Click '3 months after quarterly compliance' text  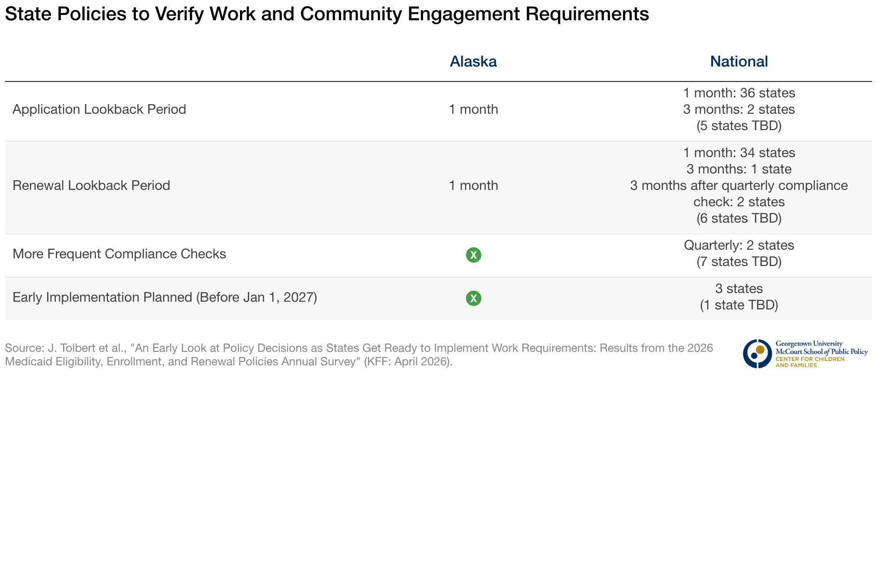tap(739, 186)
